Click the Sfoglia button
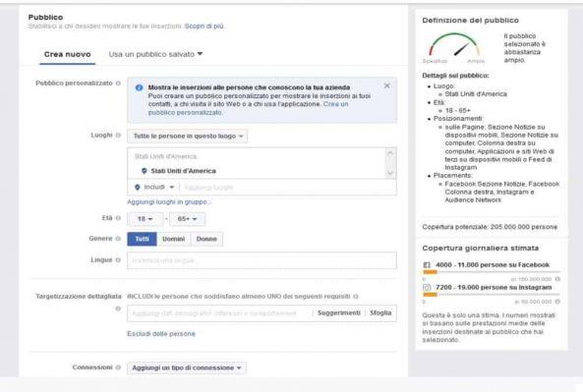This screenshot has height=392, width=583. pos(380,312)
